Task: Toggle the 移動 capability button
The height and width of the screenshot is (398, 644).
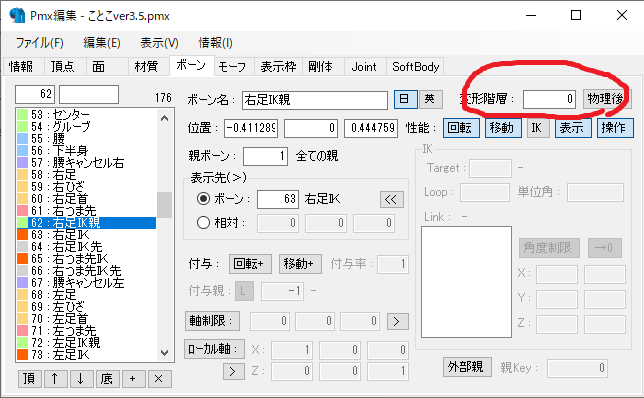Action: (x=503, y=128)
